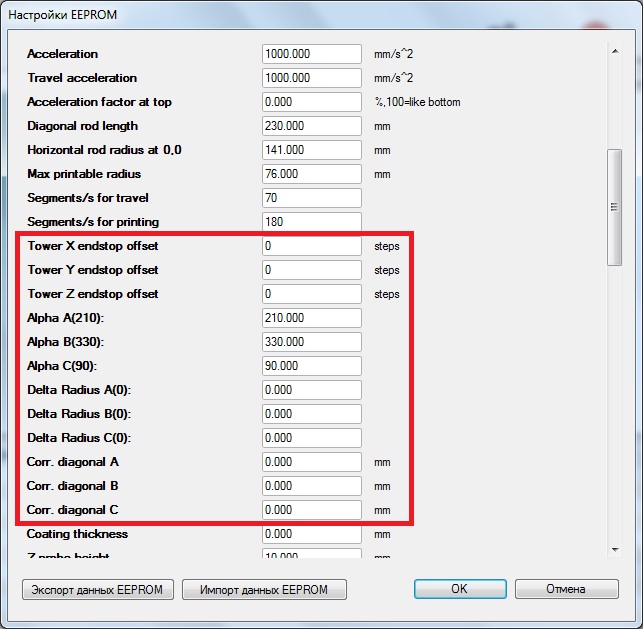Click Corr. diagonal B field

[x=312, y=486]
